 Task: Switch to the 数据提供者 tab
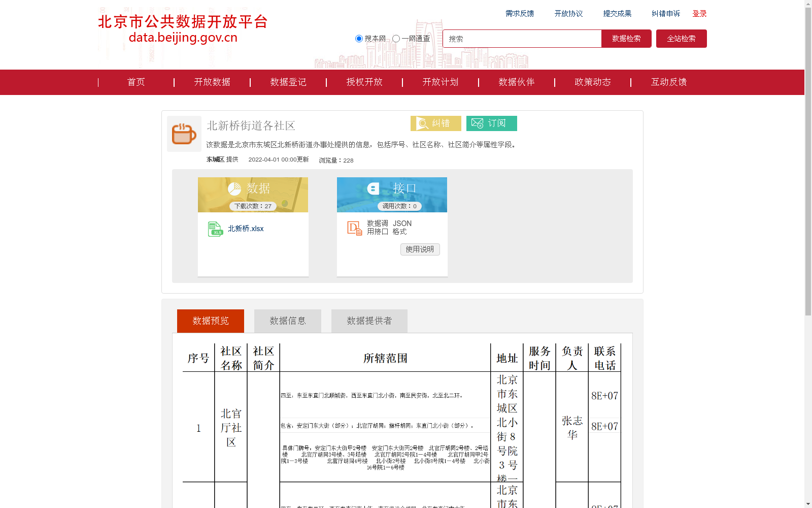(369, 321)
